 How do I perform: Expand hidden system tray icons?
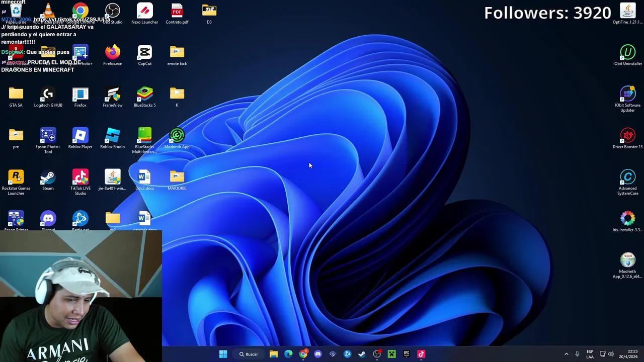(x=566, y=354)
